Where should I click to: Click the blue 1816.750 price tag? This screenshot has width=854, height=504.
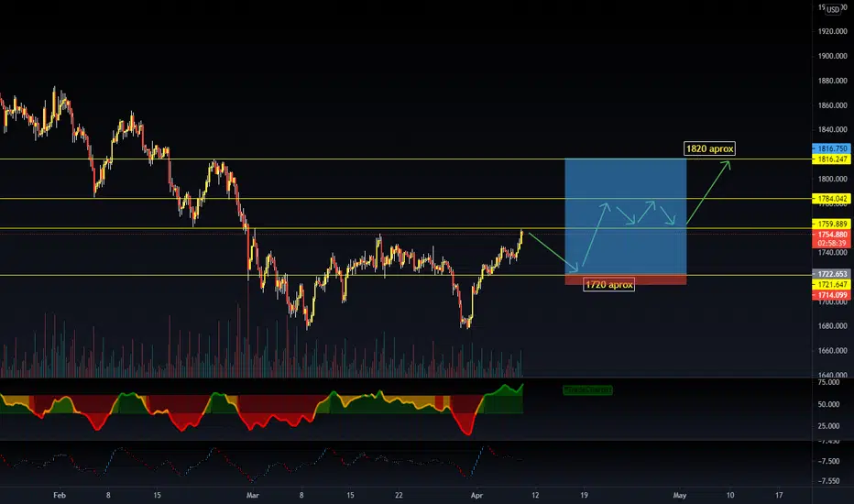(830, 148)
